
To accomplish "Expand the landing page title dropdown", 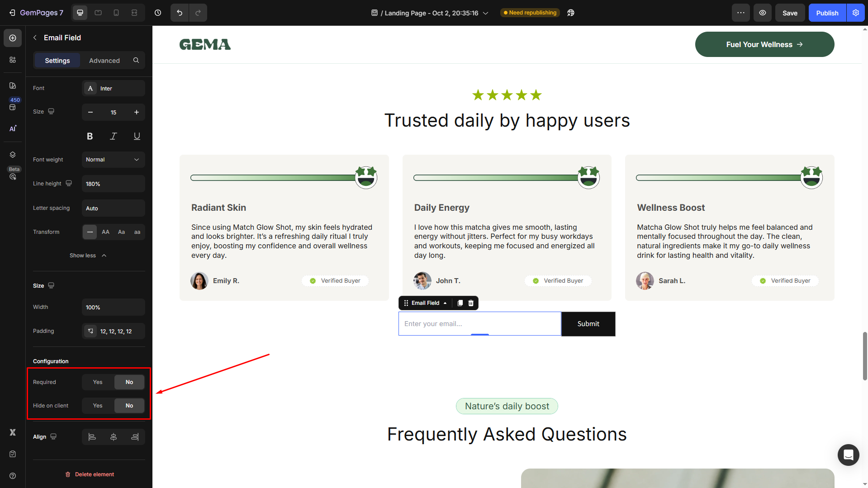I will (x=486, y=13).
